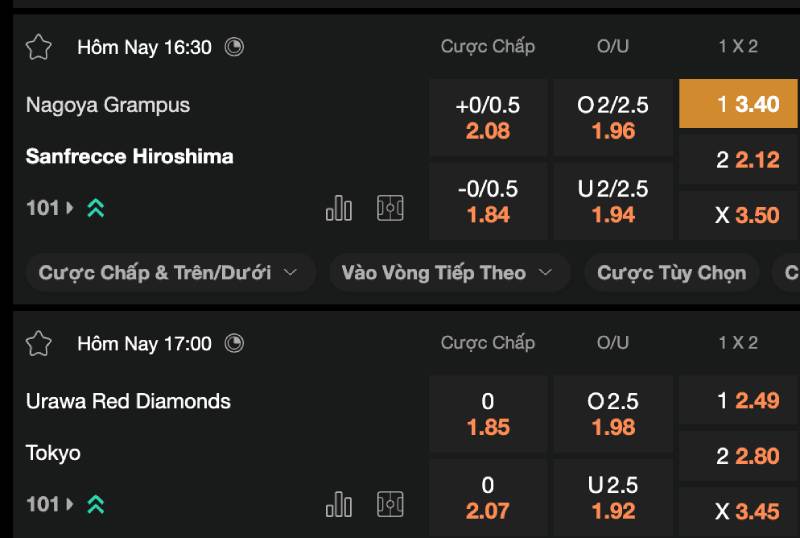Bet Nagoya handicap +0/0.5 at 2.08

click(488, 118)
